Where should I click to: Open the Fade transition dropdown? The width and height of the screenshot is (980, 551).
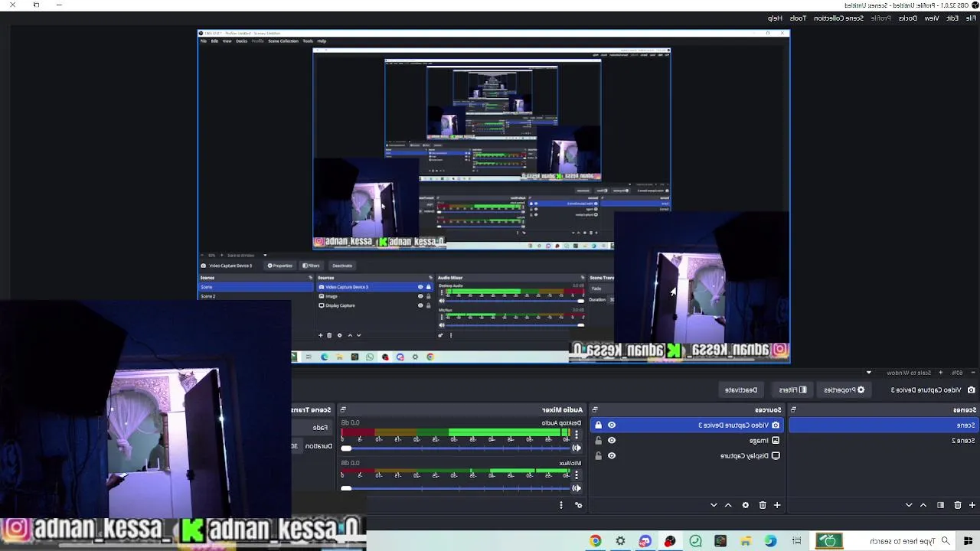[x=311, y=427]
